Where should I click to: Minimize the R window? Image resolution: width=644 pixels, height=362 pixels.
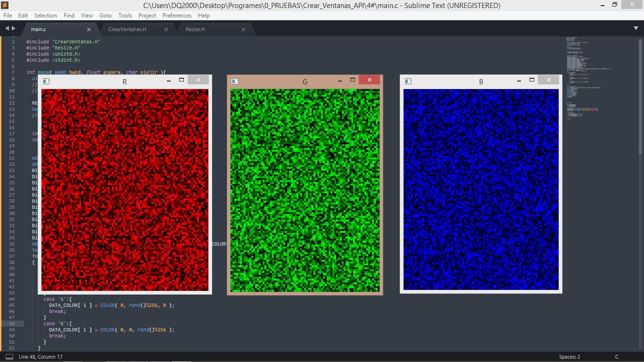pos(169,81)
